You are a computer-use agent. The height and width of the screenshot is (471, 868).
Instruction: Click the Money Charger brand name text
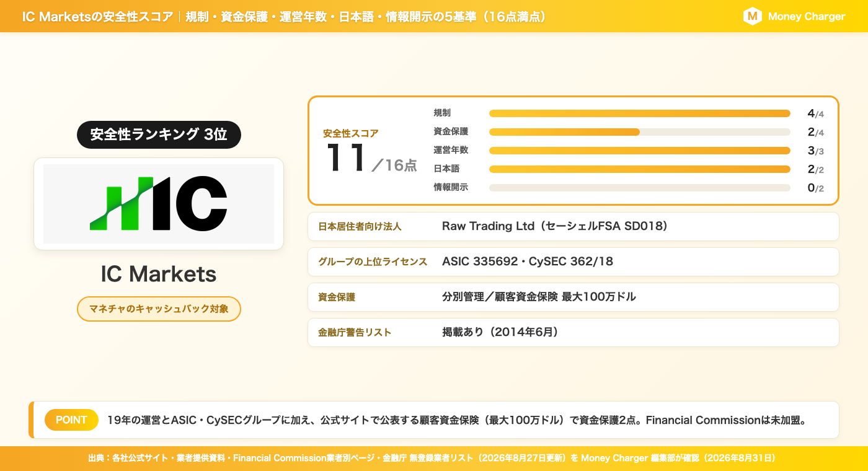click(807, 17)
